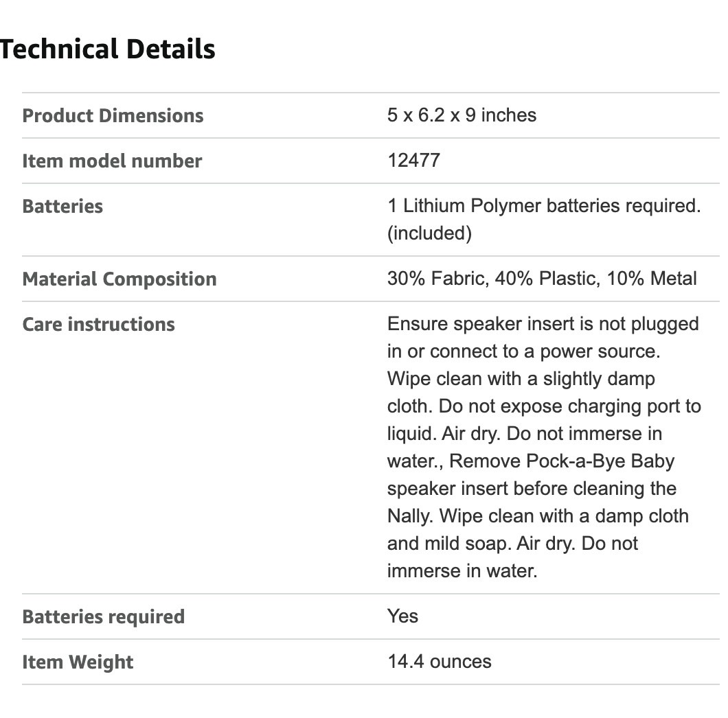Click the speaker insert before cleaning line
This screenshot has height=718, width=728.
point(532,489)
